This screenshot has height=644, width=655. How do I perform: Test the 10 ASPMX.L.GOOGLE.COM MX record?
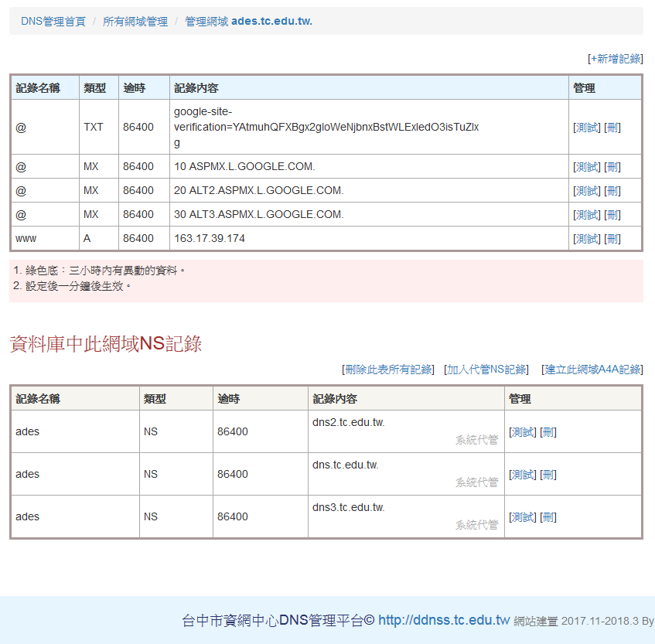pos(587,167)
